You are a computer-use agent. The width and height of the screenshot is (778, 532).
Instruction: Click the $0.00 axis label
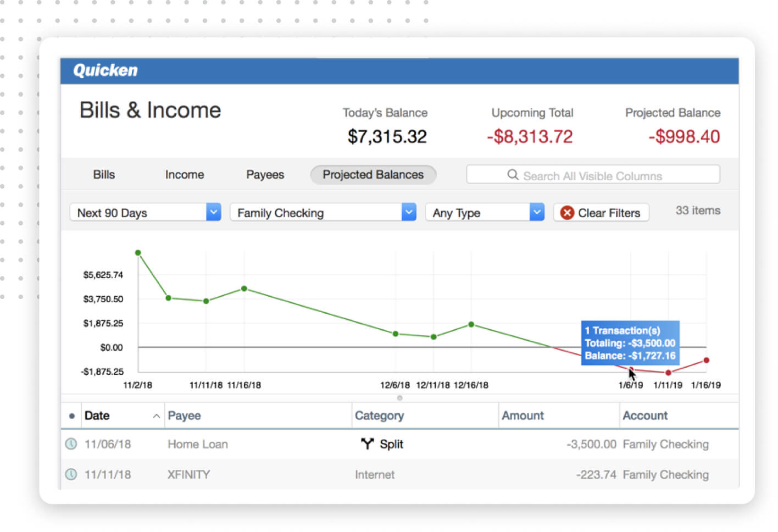click(112, 347)
